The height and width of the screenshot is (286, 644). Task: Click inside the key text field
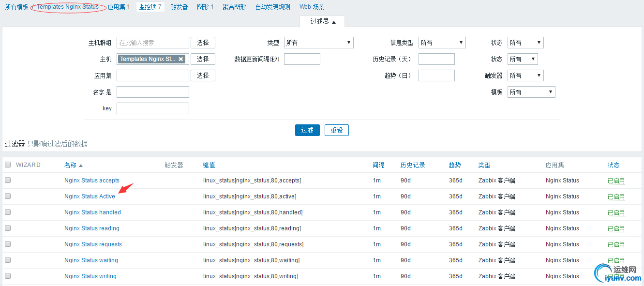(x=152, y=108)
